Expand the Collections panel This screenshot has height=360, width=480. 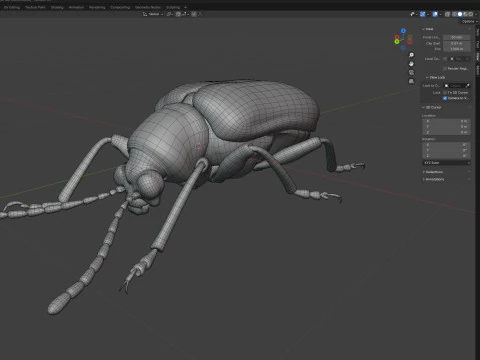click(x=433, y=172)
